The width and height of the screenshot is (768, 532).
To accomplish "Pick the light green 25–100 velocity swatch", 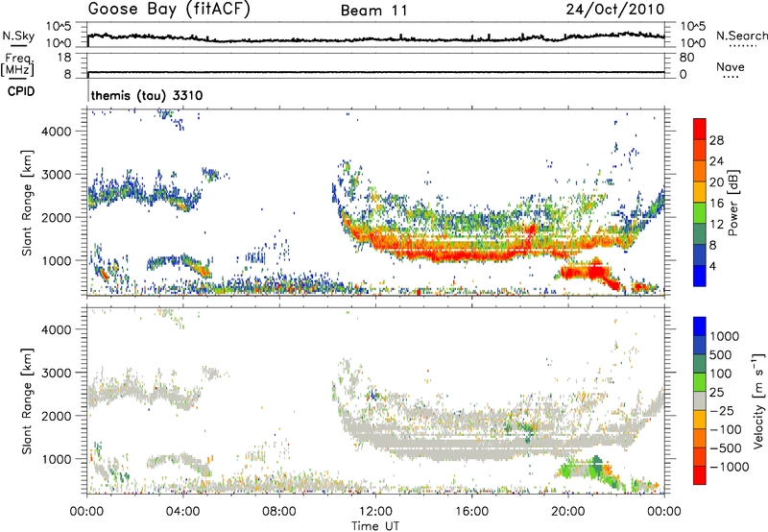I will 700,381.
